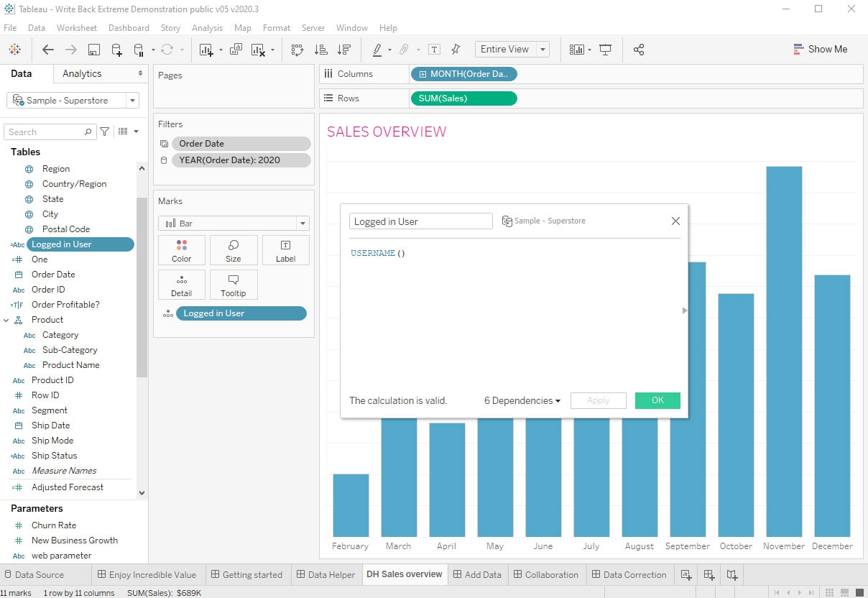Click the Add New Data Source icon
The width and height of the screenshot is (868, 598).
pos(116,50)
